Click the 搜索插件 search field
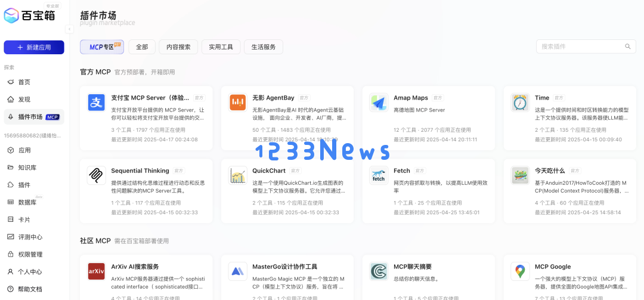The image size is (644, 300). click(586, 47)
